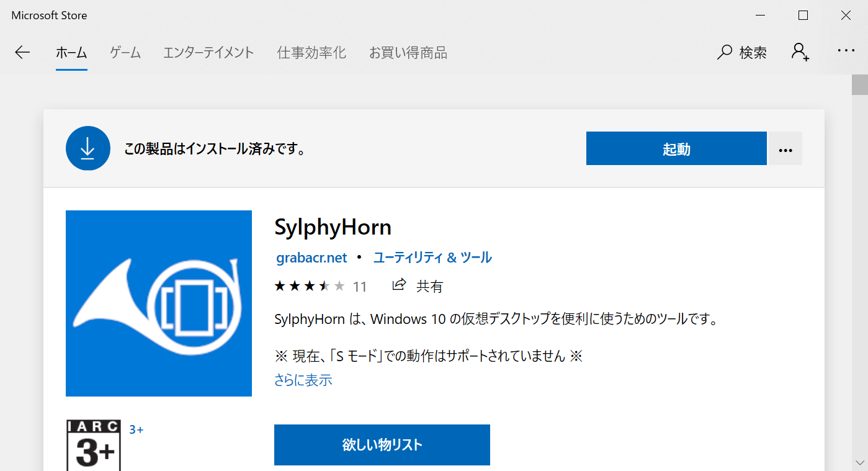Open the ユーティリティ & ツール category link
The height and width of the screenshot is (471, 868).
[x=432, y=258]
